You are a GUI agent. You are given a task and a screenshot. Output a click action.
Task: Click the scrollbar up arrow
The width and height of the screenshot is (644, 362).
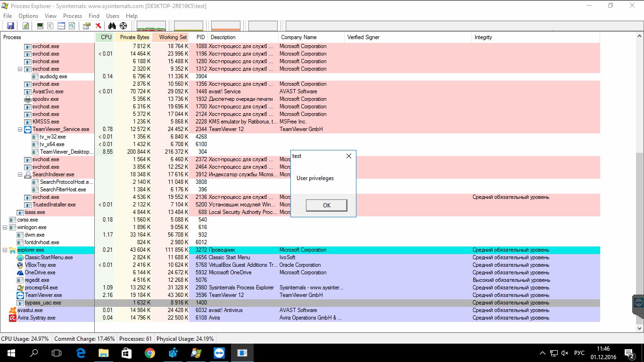[x=640, y=37]
